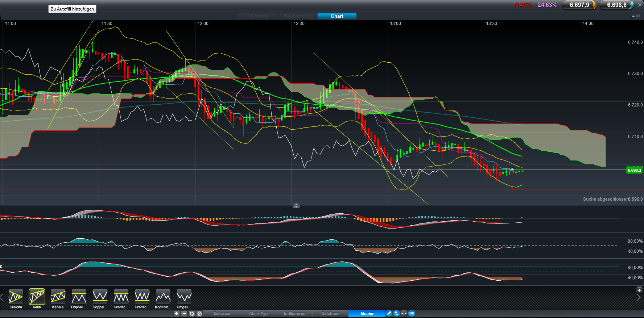The height and width of the screenshot is (318, 644).
Task: Click the sell price button 6.697,9
Action: tap(579, 5)
